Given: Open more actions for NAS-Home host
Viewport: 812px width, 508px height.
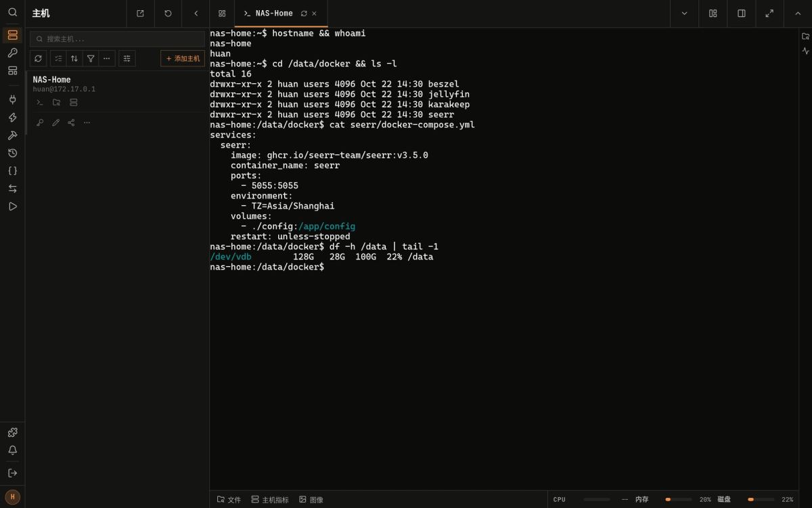Looking at the screenshot, I should (87, 123).
